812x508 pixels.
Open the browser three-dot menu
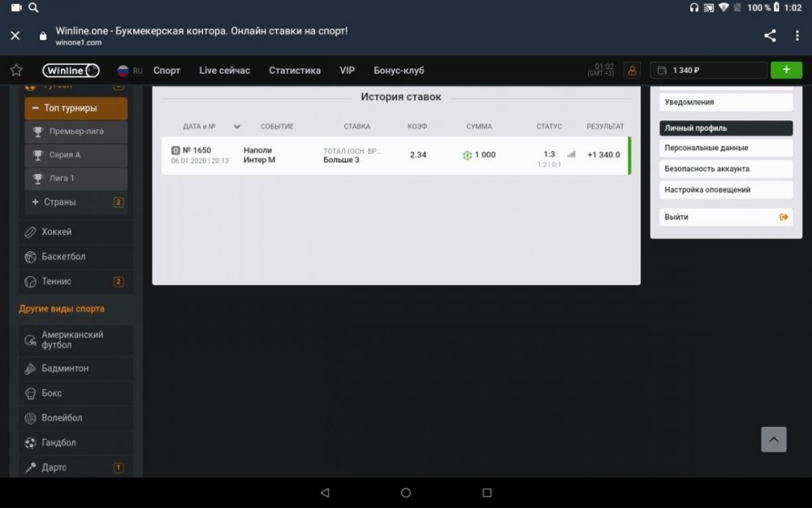(797, 36)
